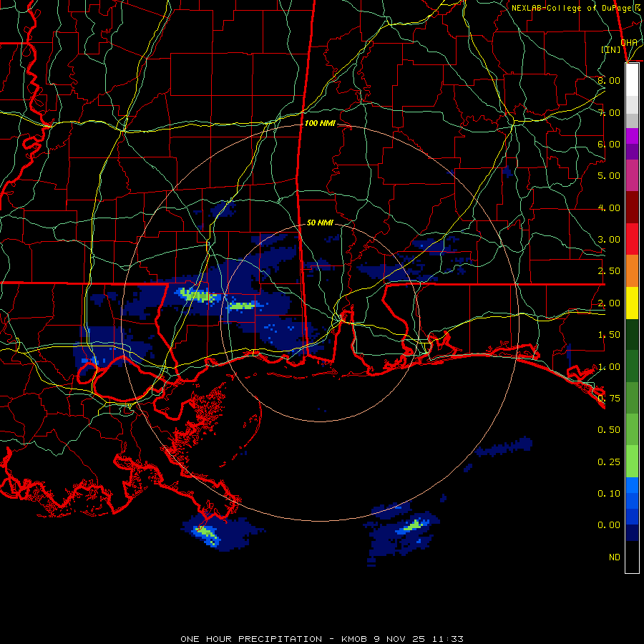Click the [IN] units label

point(611,49)
